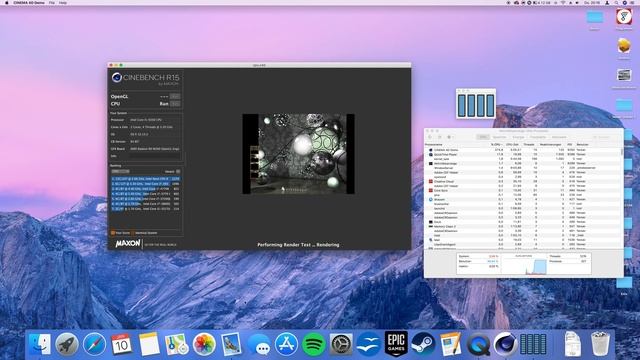Switch to CPU tab in Activity Monitor

coord(484,137)
